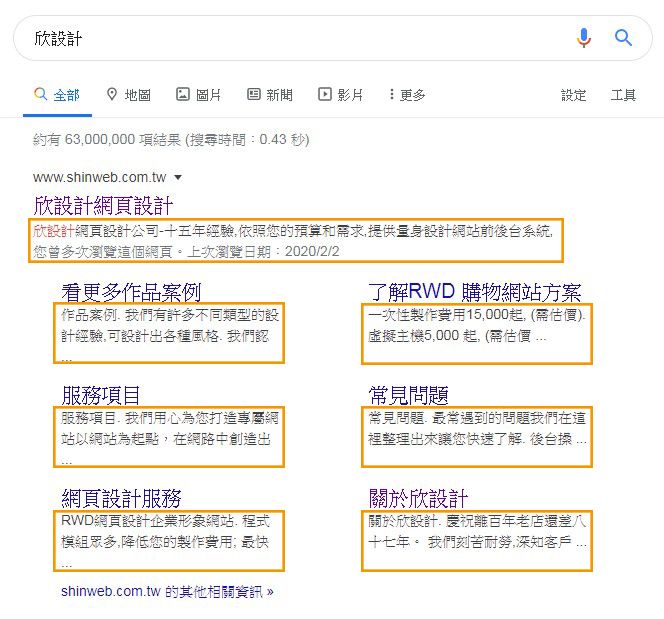Screen dimensions: 664x619
Task: Open the 關於欣設計 sitelink
Action: tap(418, 498)
